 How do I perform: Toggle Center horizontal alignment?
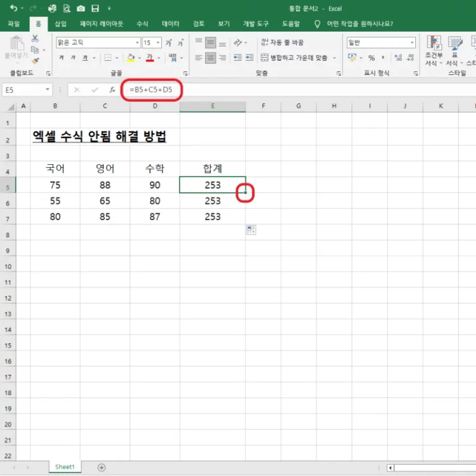pyautogui.click(x=210, y=58)
